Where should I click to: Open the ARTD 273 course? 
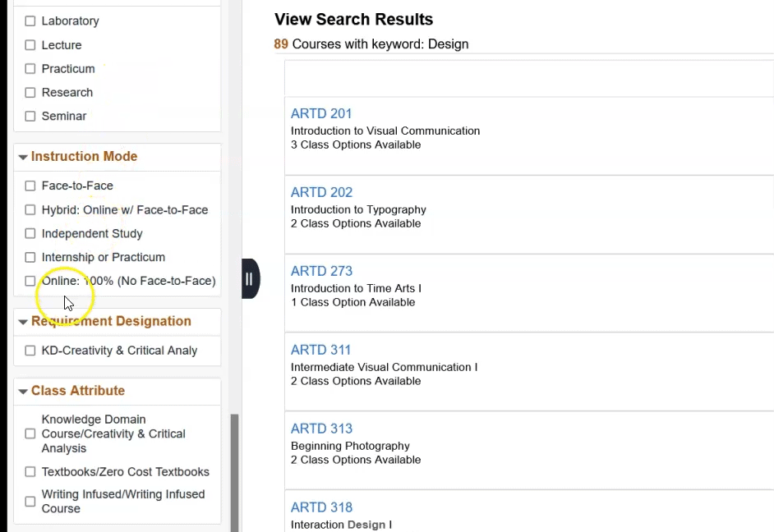click(321, 272)
